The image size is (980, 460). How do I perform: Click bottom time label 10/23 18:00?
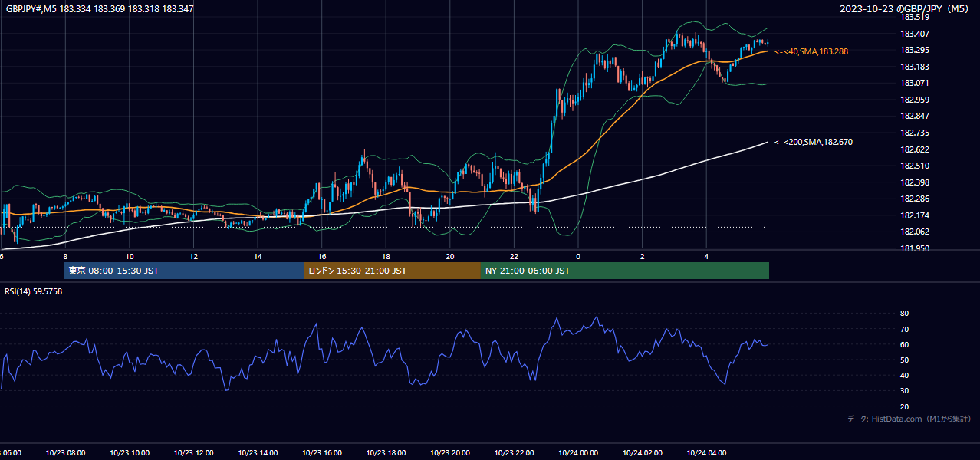[386, 452]
